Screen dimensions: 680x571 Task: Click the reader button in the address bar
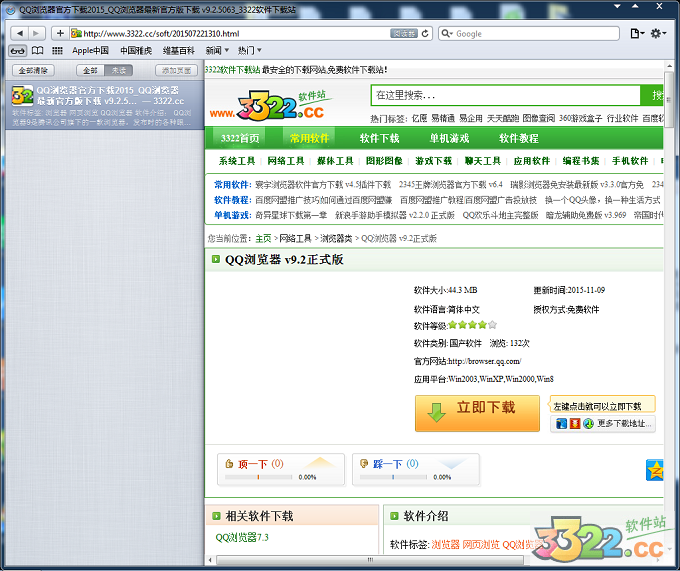click(404, 33)
